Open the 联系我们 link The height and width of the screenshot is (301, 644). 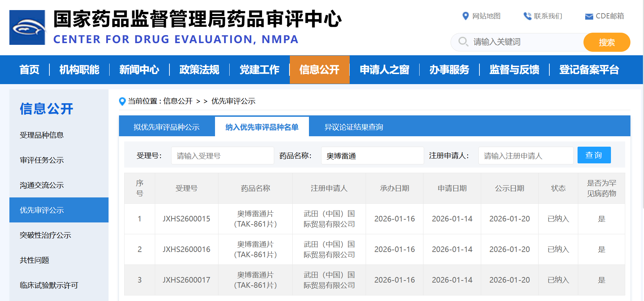548,16
